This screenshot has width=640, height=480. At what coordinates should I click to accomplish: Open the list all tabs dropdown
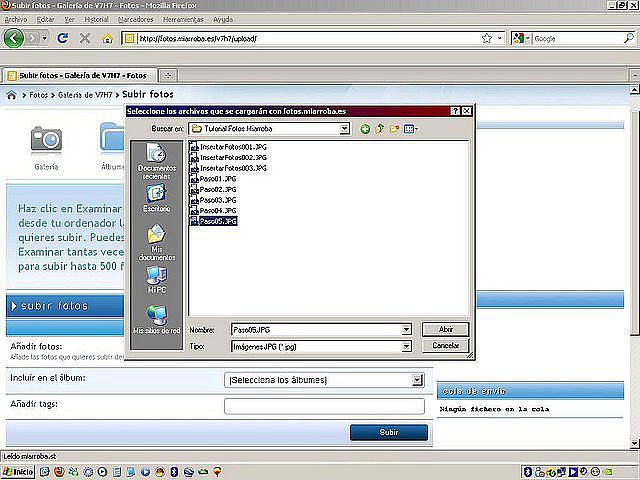(634, 76)
